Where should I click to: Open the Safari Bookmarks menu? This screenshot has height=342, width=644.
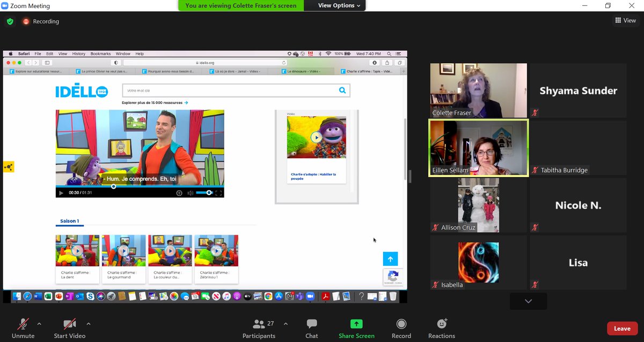(x=100, y=54)
